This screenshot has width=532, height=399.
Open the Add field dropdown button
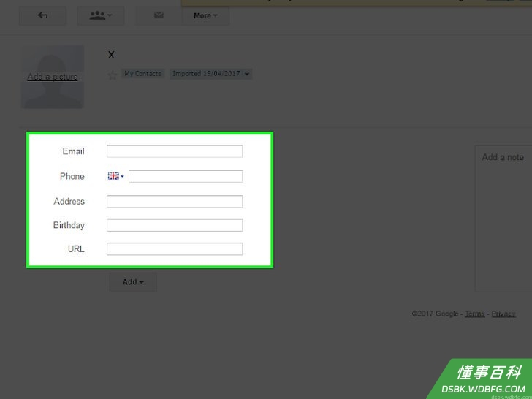pos(133,282)
